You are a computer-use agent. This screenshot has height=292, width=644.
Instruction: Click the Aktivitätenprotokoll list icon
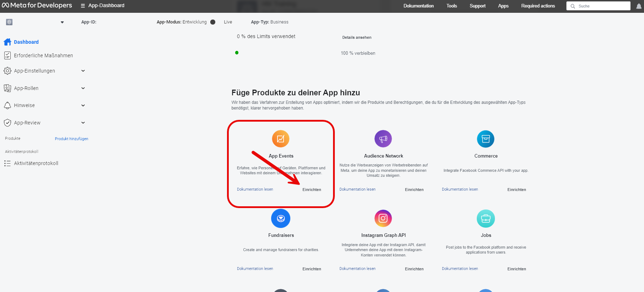point(7,163)
